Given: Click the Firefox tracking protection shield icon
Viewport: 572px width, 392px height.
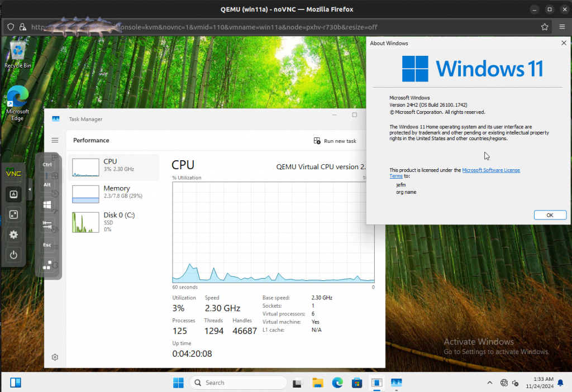Looking at the screenshot, I should click(11, 27).
